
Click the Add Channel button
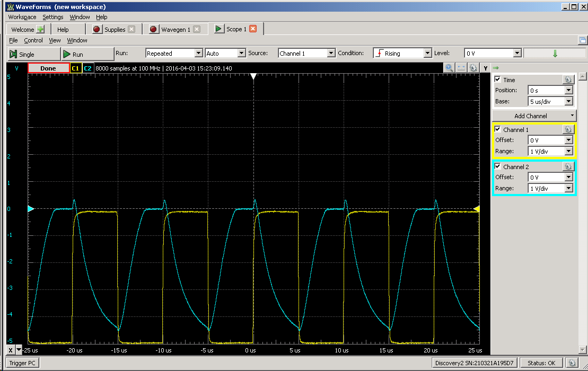click(x=531, y=116)
